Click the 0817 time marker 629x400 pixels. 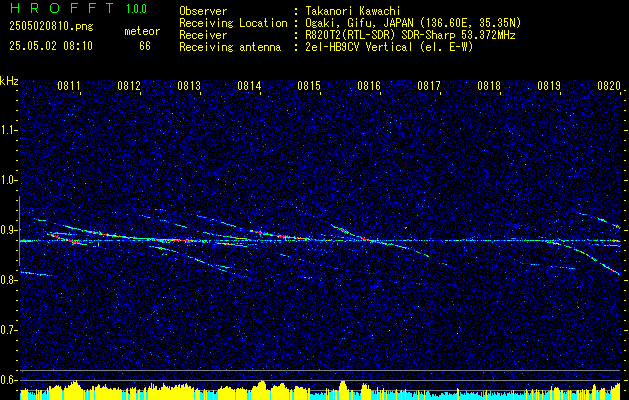[429, 85]
